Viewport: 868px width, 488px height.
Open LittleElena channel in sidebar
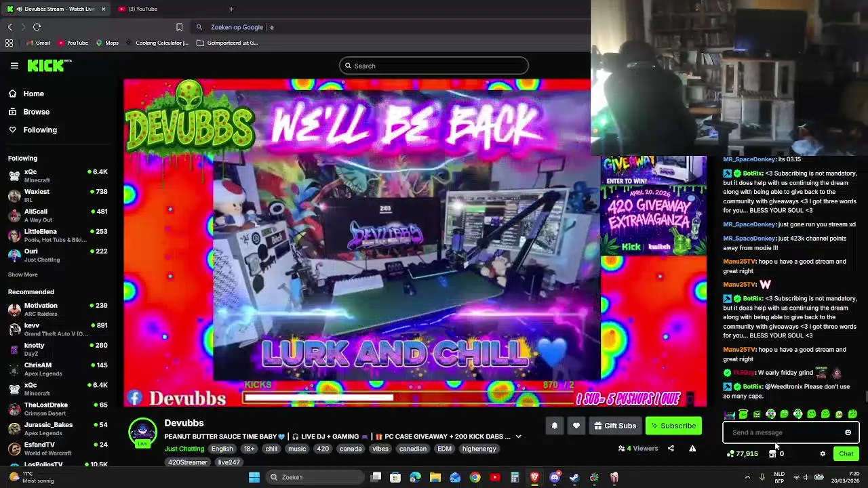58,235
